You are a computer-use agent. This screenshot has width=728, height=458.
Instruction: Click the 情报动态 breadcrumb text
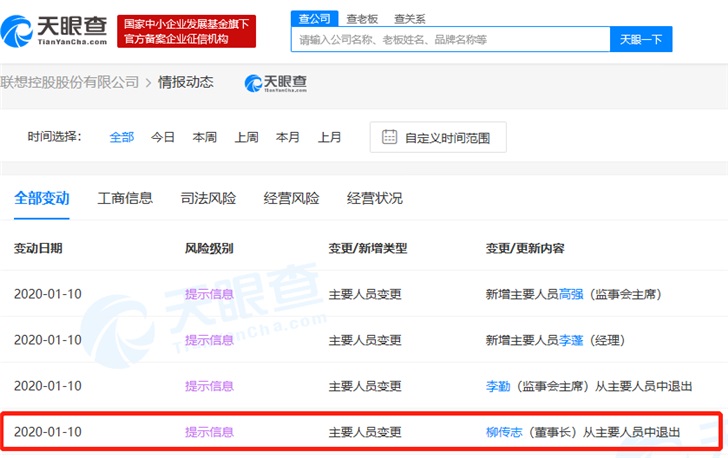186,82
